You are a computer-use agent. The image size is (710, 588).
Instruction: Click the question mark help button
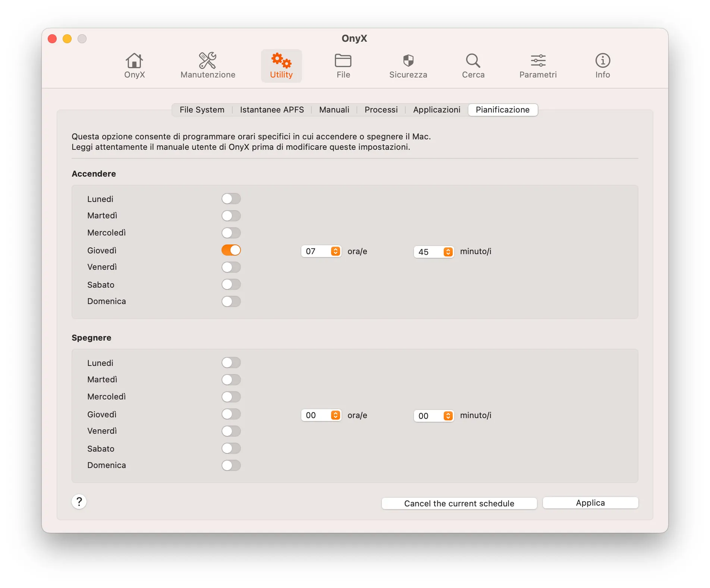pyautogui.click(x=79, y=502)
